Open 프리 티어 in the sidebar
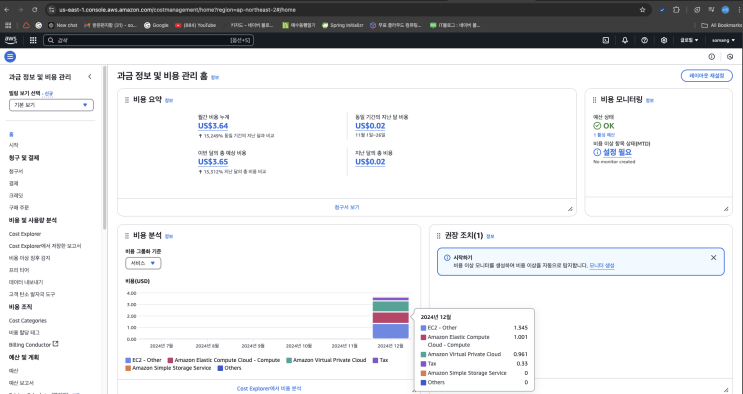This screenshot has height=394, width=743. (19, 270)
